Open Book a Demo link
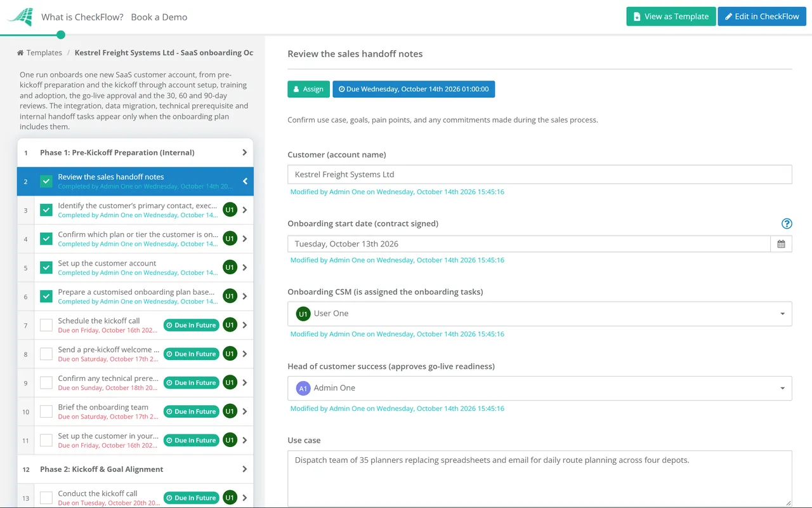 pyautogui.click(x=159, y=17)
